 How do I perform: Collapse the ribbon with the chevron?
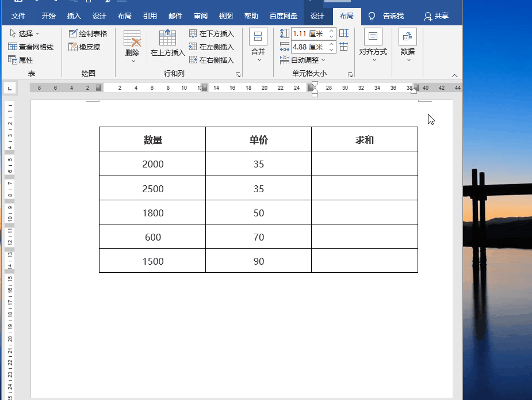coord(454,75)
